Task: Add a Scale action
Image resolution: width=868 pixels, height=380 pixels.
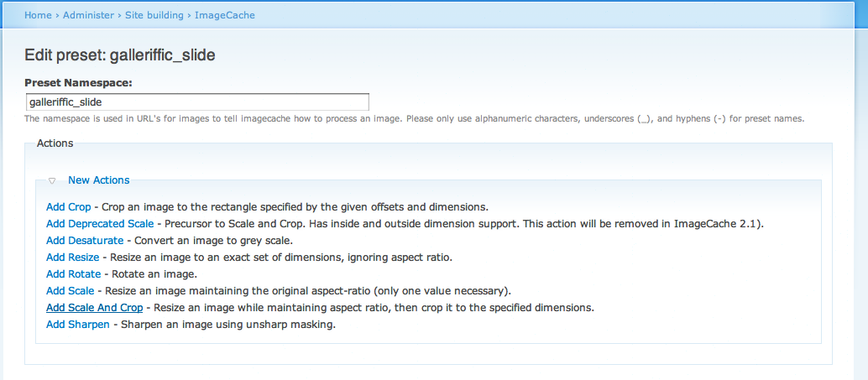Action: [x=71, y=290]
